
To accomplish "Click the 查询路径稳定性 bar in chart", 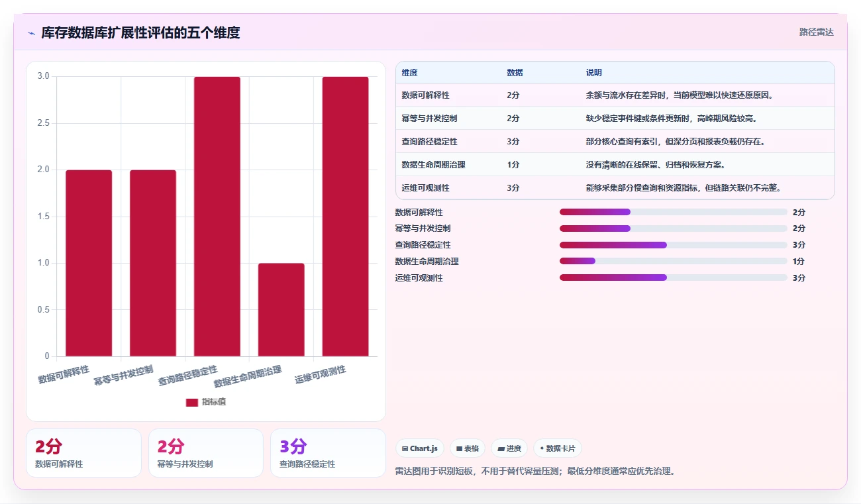I will (217, 217).
